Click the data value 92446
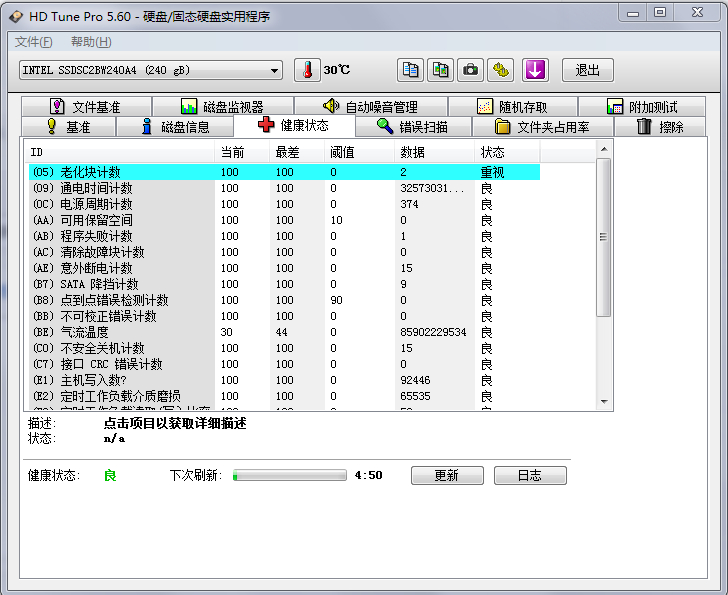The width and height of the screenshot is (728, 595). 415,380
